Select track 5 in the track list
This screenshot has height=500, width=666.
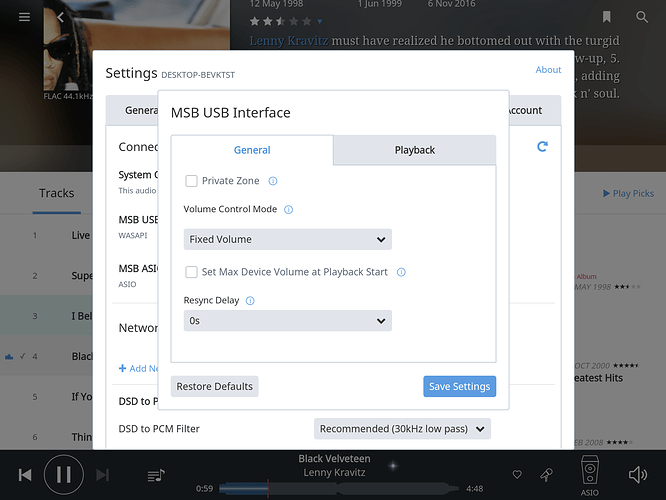coord(46,397)
